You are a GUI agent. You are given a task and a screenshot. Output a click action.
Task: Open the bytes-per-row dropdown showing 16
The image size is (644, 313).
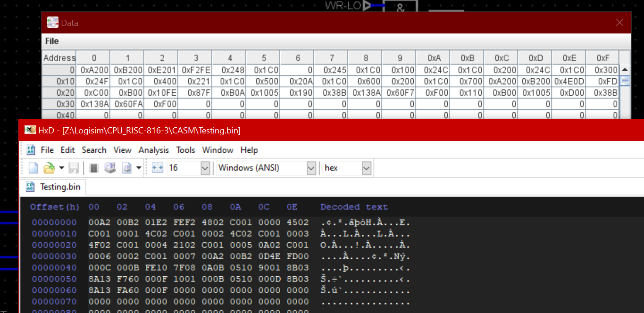click(205, 168)
